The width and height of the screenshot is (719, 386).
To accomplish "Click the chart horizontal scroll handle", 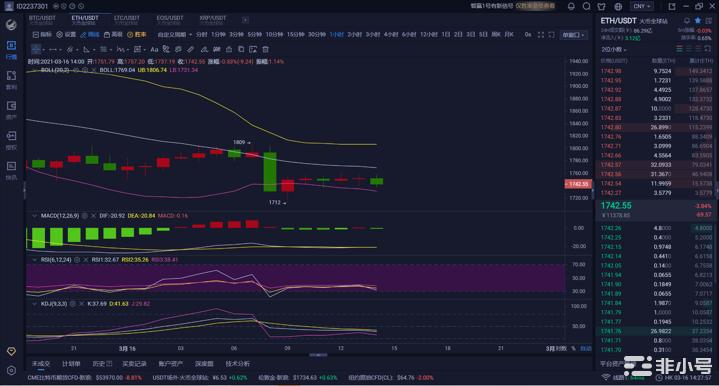I will [318, 354].
